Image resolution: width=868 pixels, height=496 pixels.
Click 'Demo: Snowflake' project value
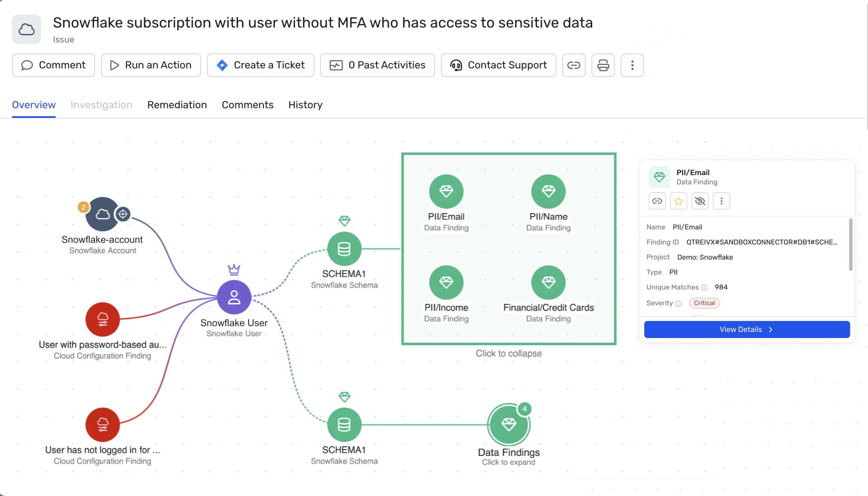tap(705, 257)
